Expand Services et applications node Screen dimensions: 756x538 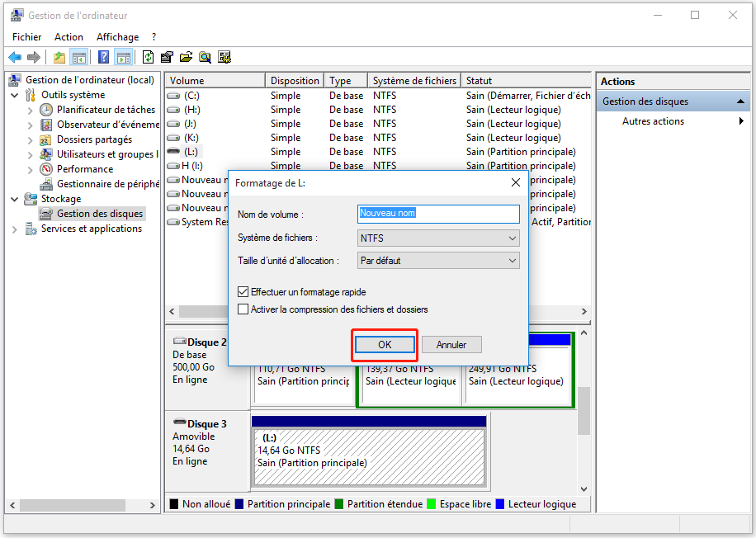click(x=15, y=229)
